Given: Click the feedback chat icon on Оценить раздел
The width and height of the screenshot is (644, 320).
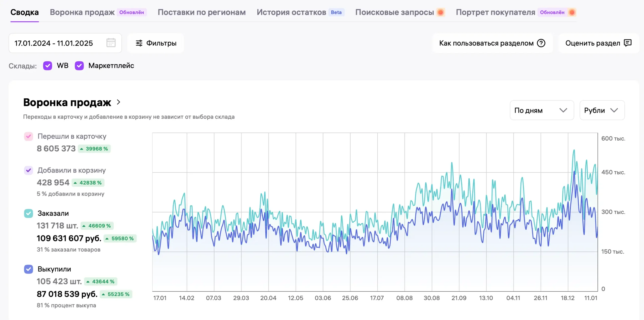Looking at the screenshot, I should point(628,43).
